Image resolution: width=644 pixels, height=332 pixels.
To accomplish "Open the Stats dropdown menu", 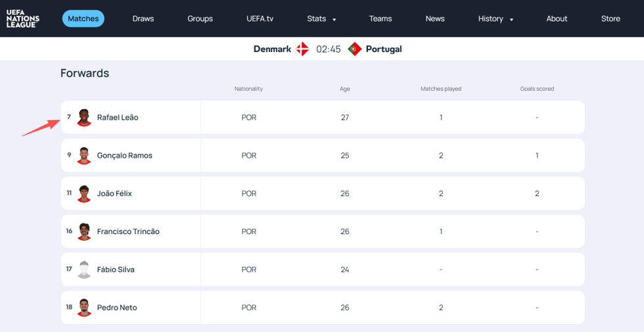I will tap(321, 18).
